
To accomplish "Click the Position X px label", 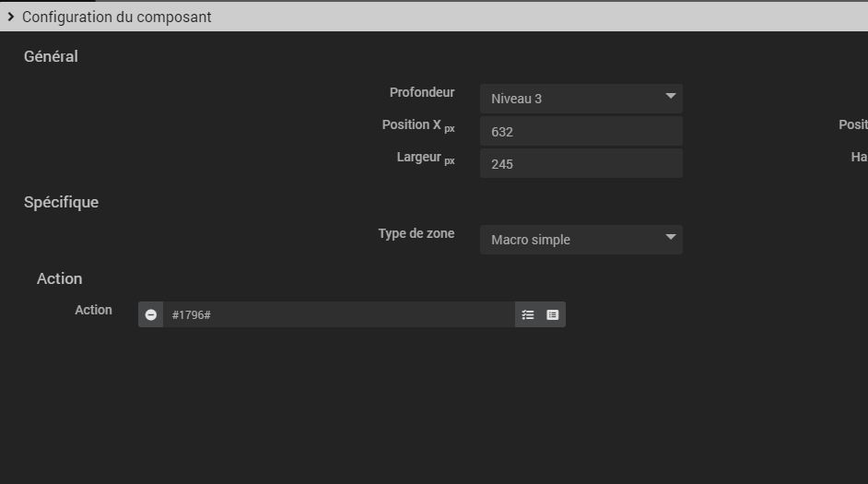I will (417, 125).
